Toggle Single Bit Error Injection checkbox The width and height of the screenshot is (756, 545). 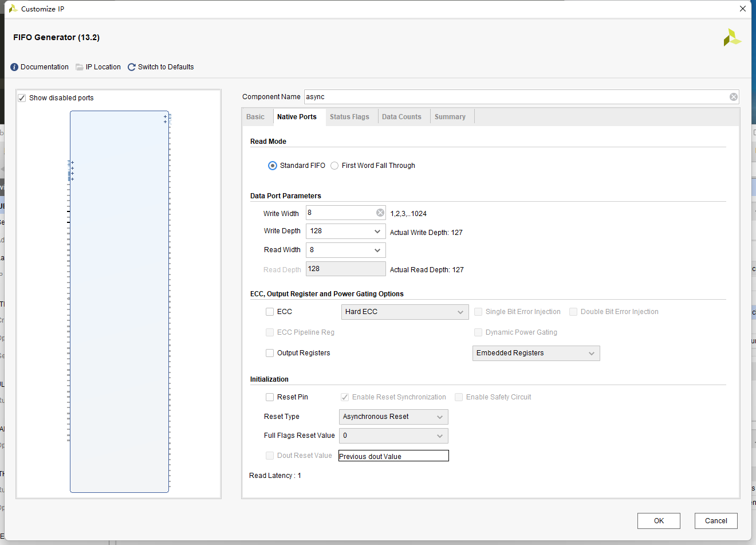478,312
